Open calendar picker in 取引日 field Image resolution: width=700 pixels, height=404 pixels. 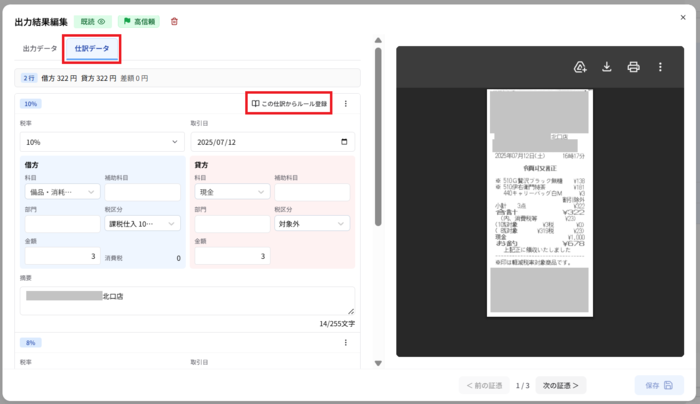tap(344, 142)
